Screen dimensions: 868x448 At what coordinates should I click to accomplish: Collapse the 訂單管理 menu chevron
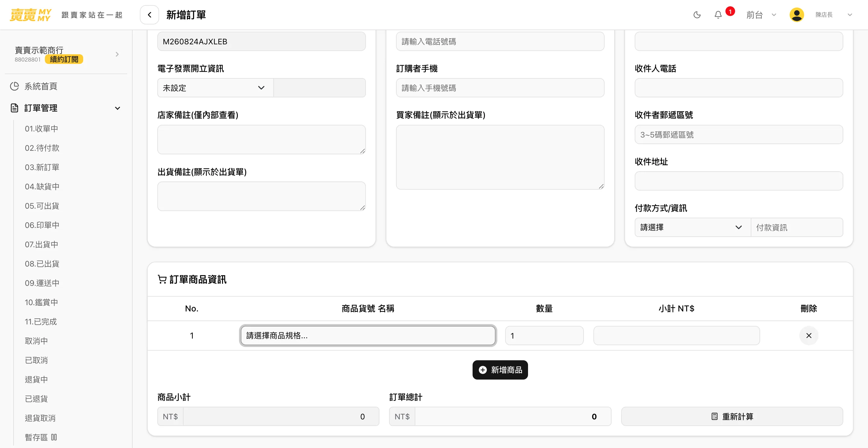click(x=117, y=108)
